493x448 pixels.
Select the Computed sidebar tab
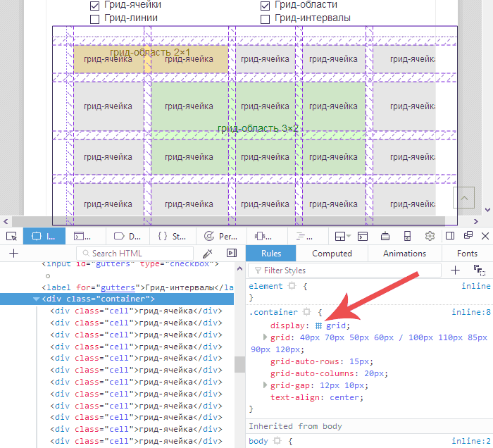tap(332, 254)
